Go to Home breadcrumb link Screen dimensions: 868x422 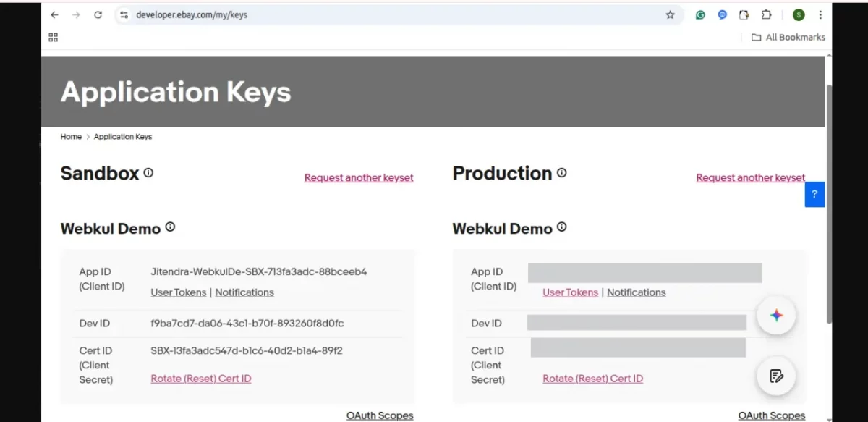tap(71, 137)
